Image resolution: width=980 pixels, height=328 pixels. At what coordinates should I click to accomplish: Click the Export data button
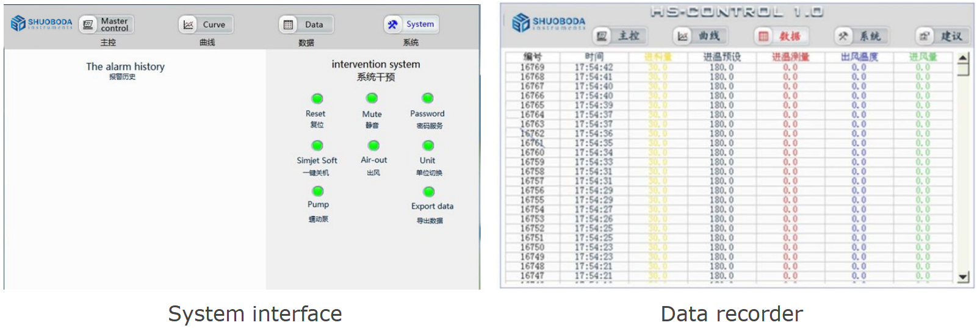click(x=429, y=192)
